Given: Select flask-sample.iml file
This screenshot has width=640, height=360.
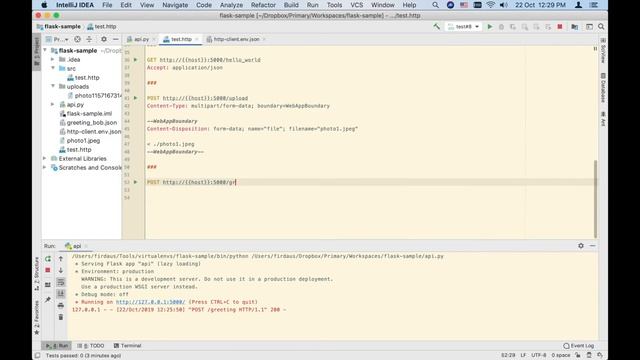Looking at the screenshot, I should coord(89,113).
